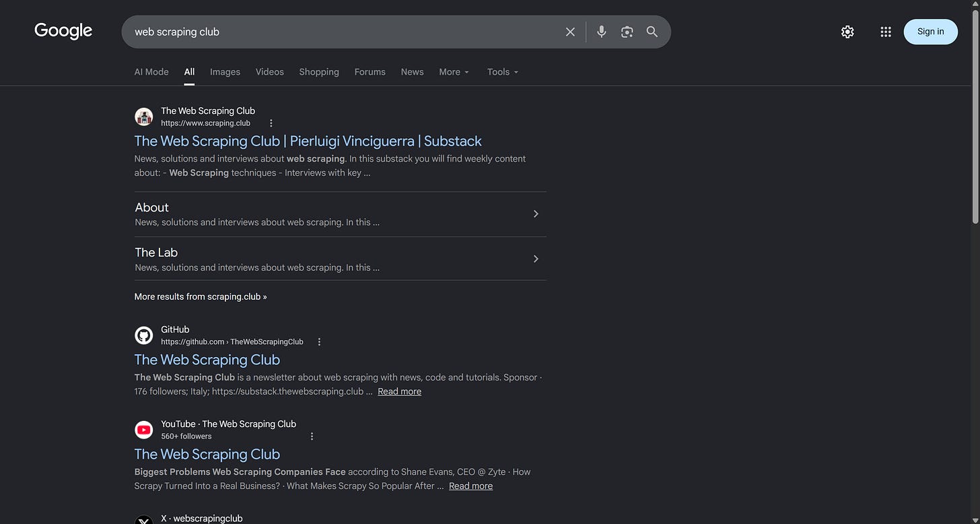Start voice search with the microphone icon
The width and height of the screenshot is (980, 524).
[x=602, y=32]
